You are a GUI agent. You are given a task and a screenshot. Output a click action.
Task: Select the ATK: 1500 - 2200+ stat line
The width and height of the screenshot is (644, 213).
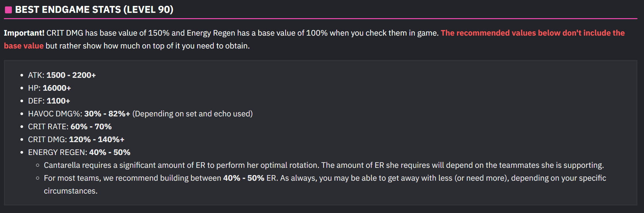pyautogui.click(x=62, y=75)
